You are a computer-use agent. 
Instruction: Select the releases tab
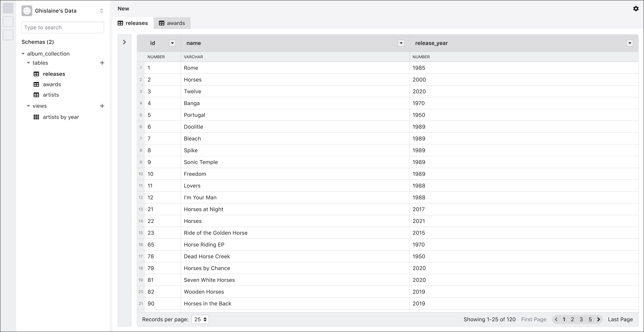[133, 23]
